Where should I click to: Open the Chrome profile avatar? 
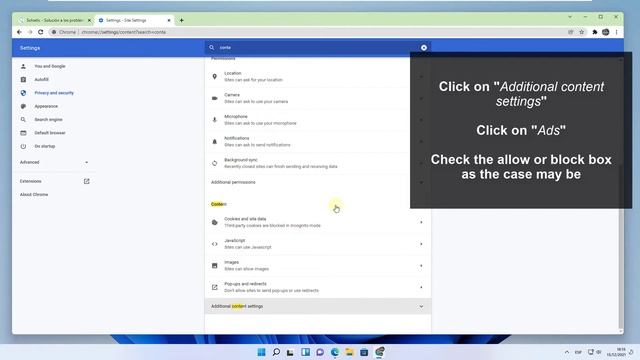click(x=606, y=32)
